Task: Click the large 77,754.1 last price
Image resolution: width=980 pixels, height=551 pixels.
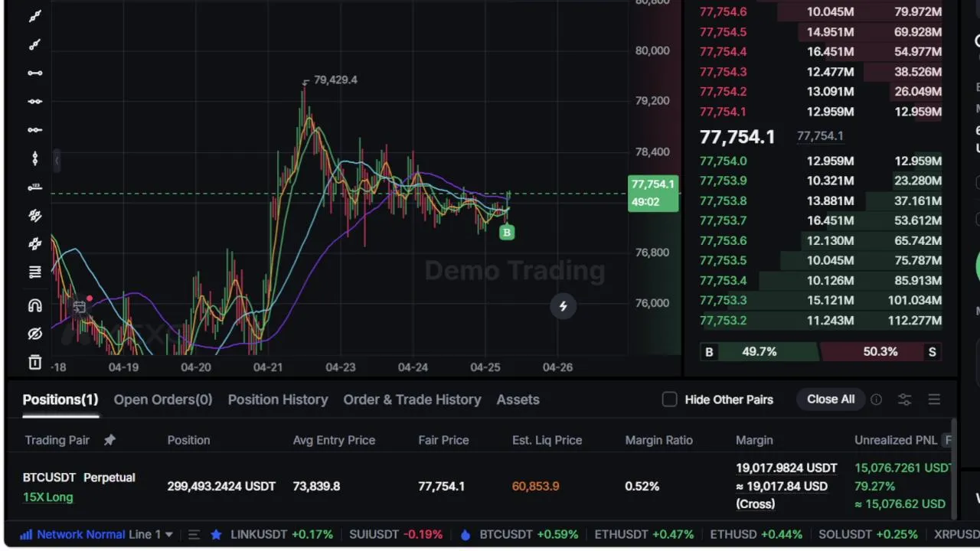Action: pyautogui.click(x=737, y=137)
